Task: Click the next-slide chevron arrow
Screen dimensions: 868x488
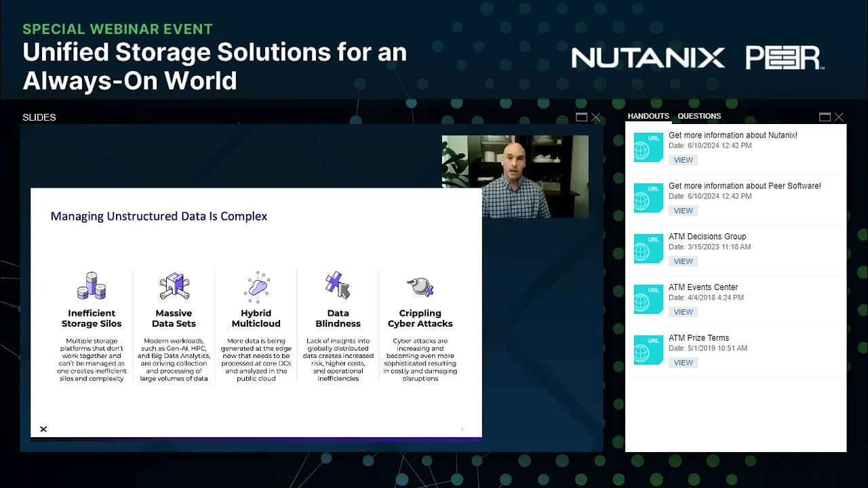Action: point(462,428)
